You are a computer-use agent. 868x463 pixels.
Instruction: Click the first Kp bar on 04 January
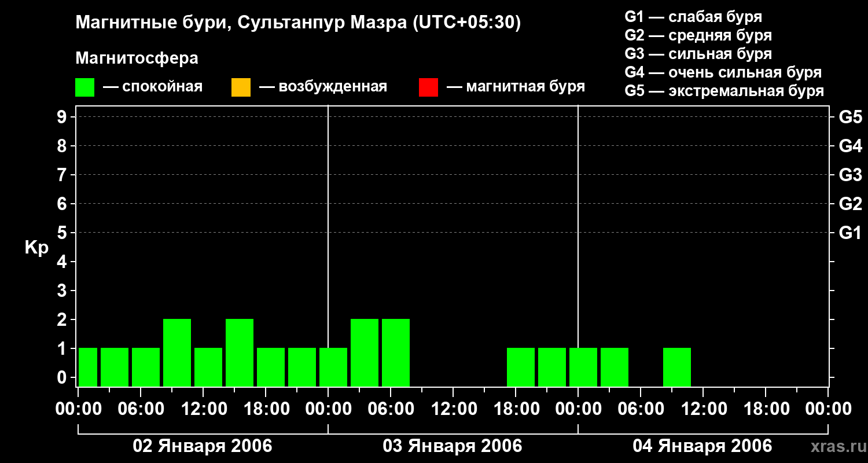tap(583, 367)
